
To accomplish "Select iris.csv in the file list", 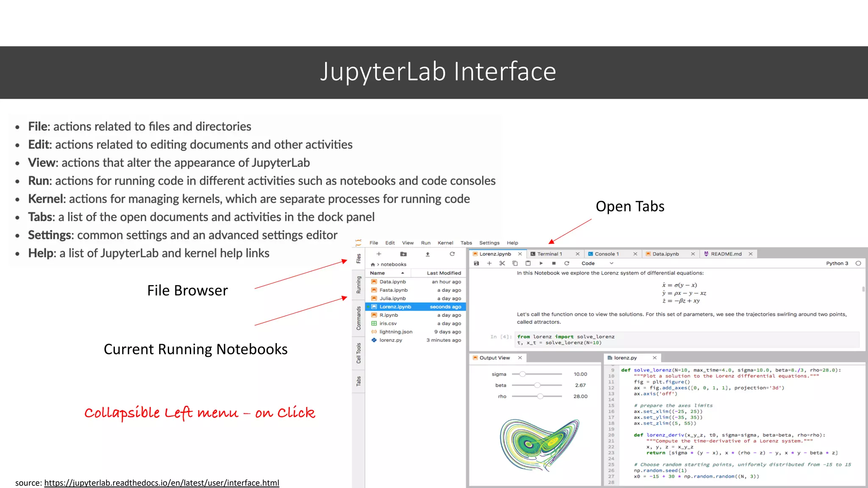I will (x=416, y=323).
